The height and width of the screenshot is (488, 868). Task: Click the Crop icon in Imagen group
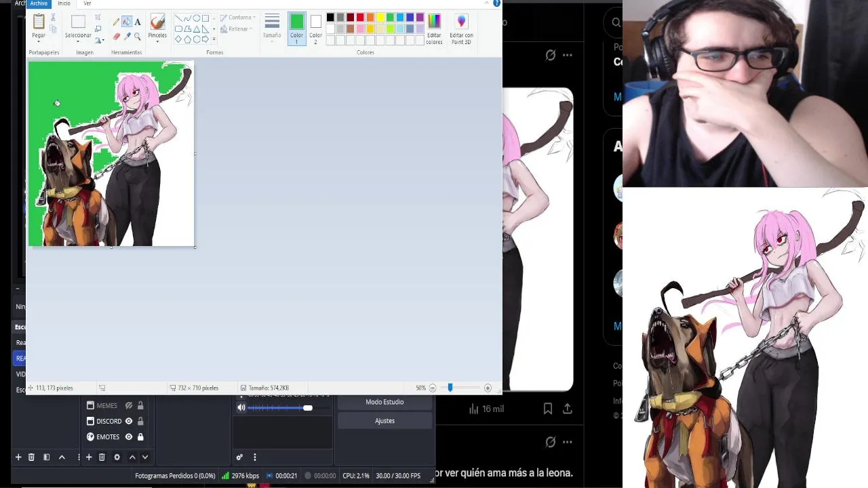tap(98, 18)
